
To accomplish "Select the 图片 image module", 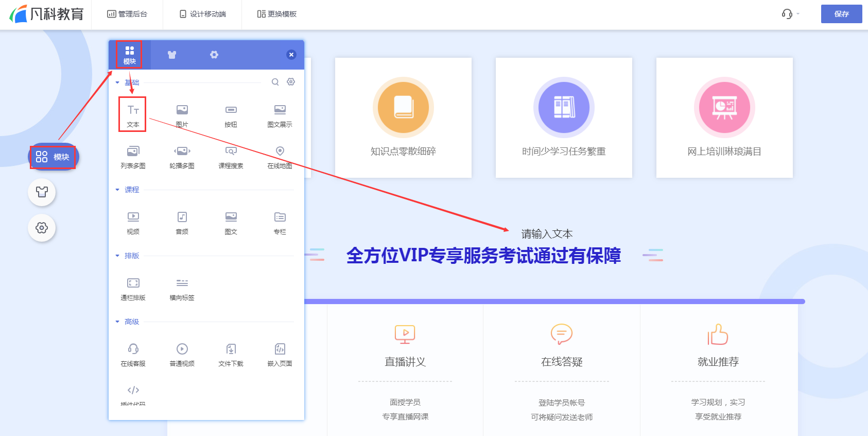I will tap(182, 115).
